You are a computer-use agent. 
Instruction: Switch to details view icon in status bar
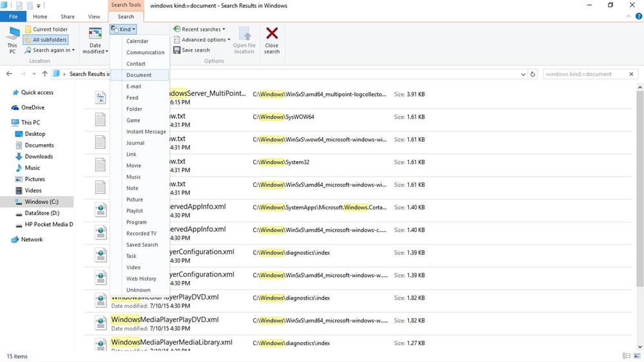pyautogui.click(x=627, y=356)
